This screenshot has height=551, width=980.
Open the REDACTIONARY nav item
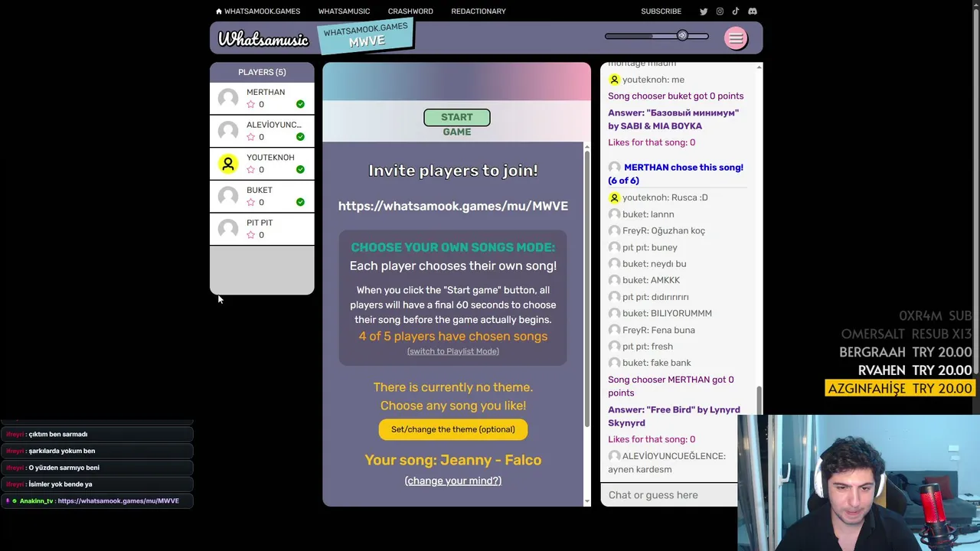coord(479,11)
